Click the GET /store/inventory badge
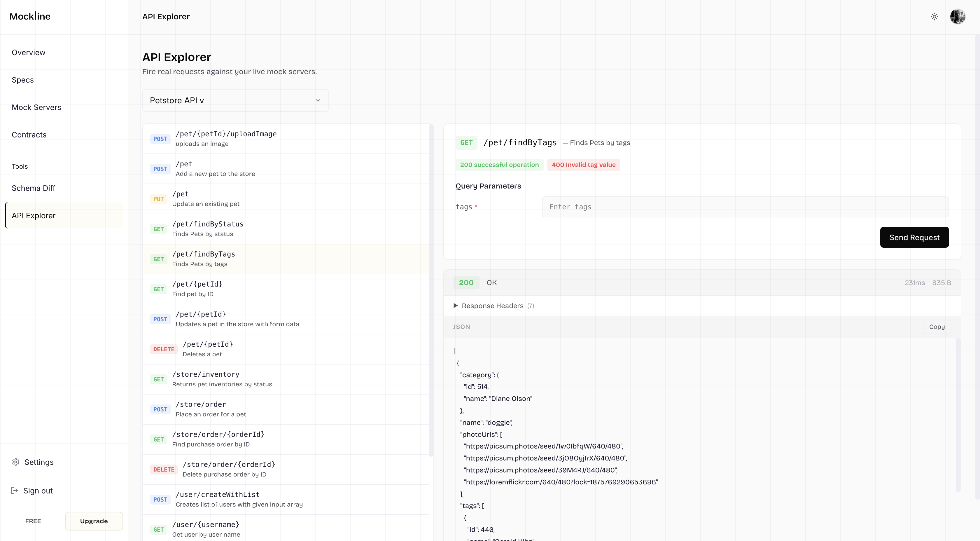980x541 pixels. [158, 379]
